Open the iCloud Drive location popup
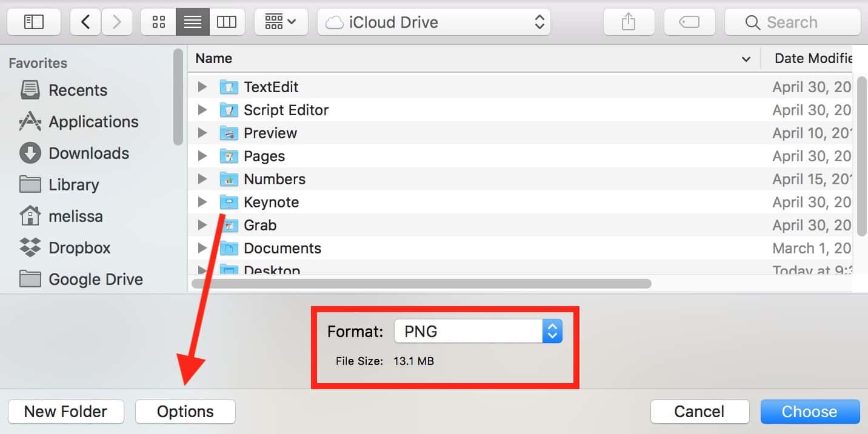The height and width of the screenshot is (434, 868). pyautogui.click(x=433, y=22)
